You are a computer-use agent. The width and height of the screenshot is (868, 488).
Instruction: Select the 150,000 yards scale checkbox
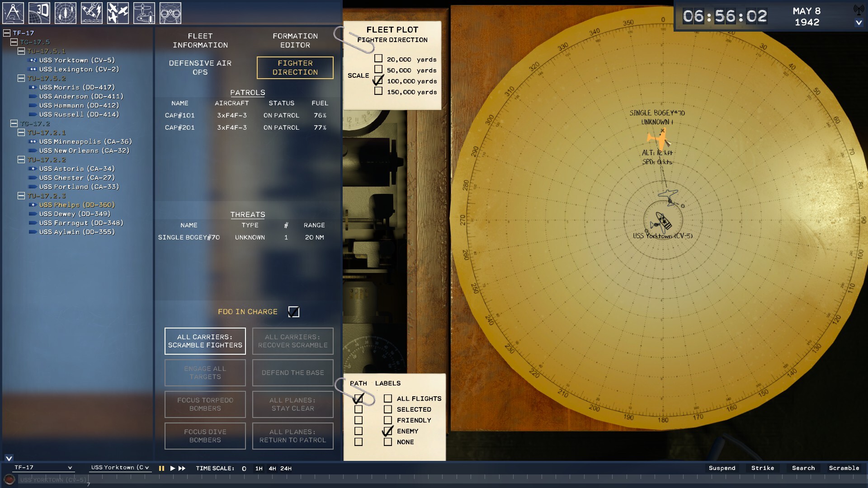[x=378, y=91]
